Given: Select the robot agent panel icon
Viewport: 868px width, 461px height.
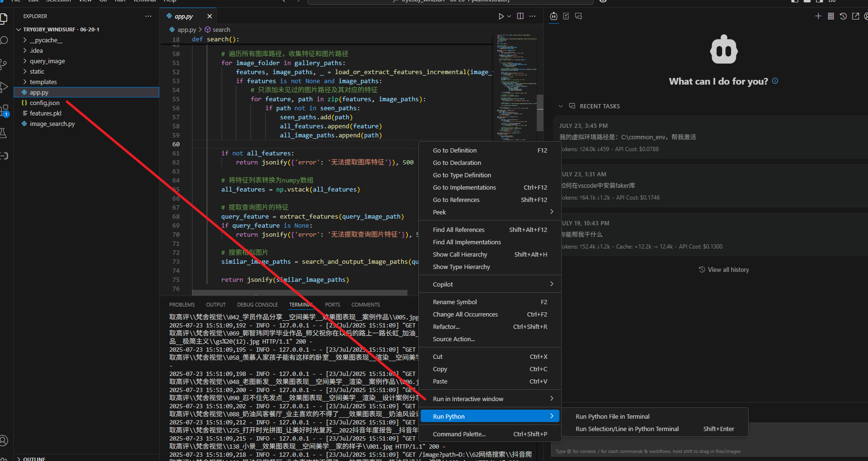Looking at the screenshot, I should [554, 16].
